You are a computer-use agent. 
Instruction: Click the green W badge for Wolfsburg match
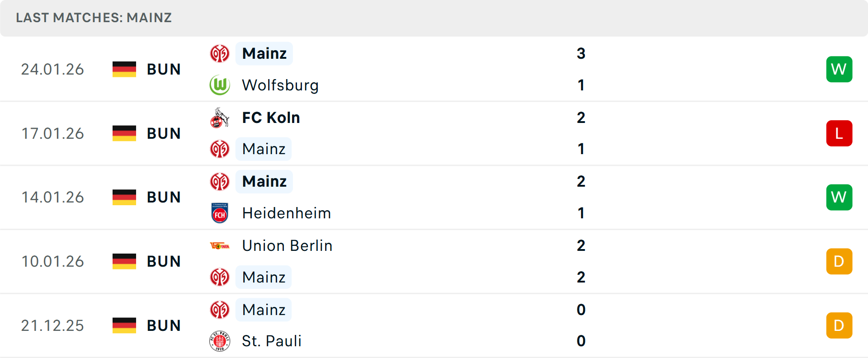[x=839, y=69]
